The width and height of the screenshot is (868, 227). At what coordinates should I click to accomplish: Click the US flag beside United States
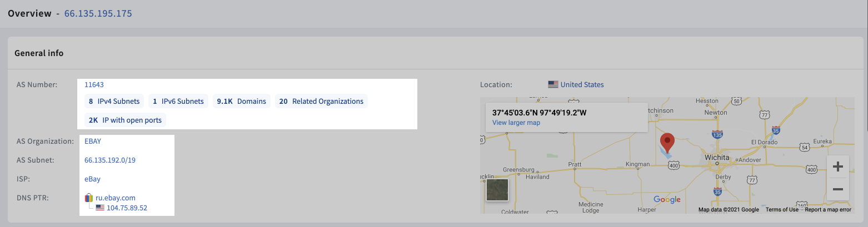pos(553,85)
